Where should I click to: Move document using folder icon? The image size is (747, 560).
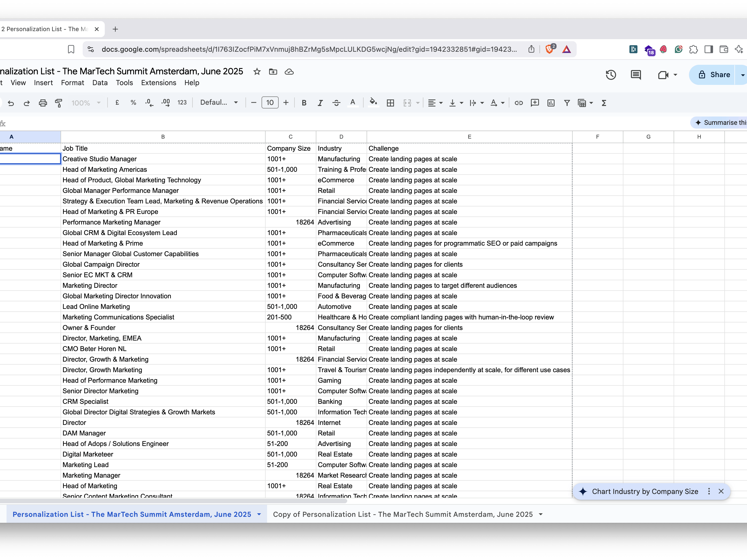pos(273,72)
